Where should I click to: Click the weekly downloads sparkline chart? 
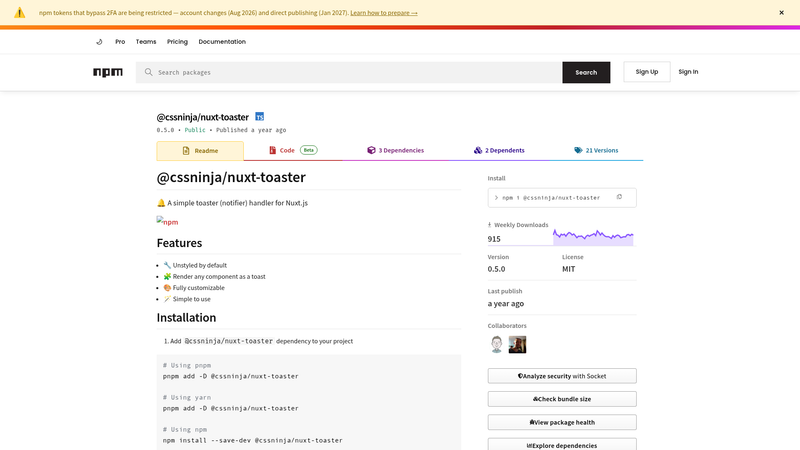click(593, 237)
